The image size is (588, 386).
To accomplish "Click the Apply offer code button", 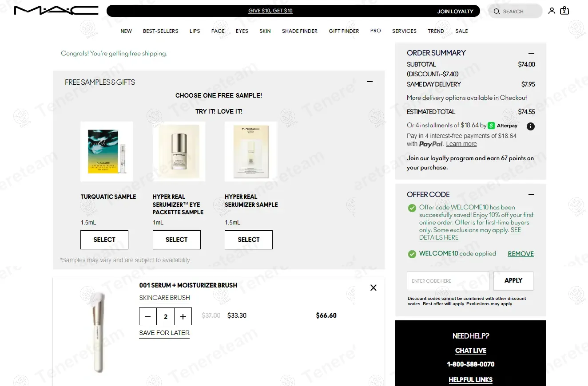I will click(x=513, y=281).
